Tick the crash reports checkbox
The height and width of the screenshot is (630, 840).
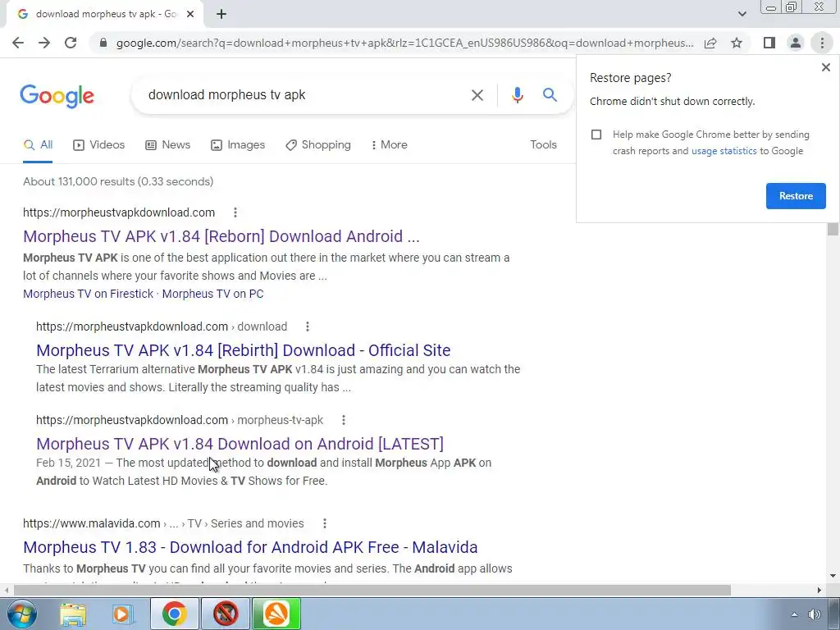(x=596, y=135)
